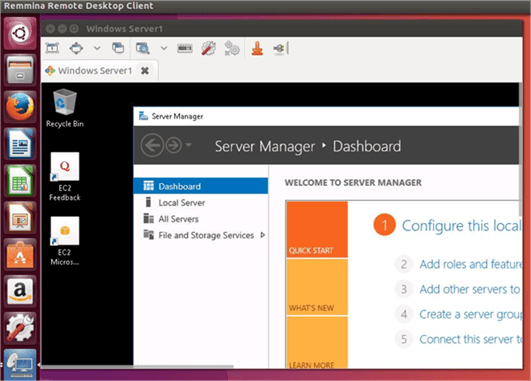
Task: Click the fit window size icon
Action: 76,48
